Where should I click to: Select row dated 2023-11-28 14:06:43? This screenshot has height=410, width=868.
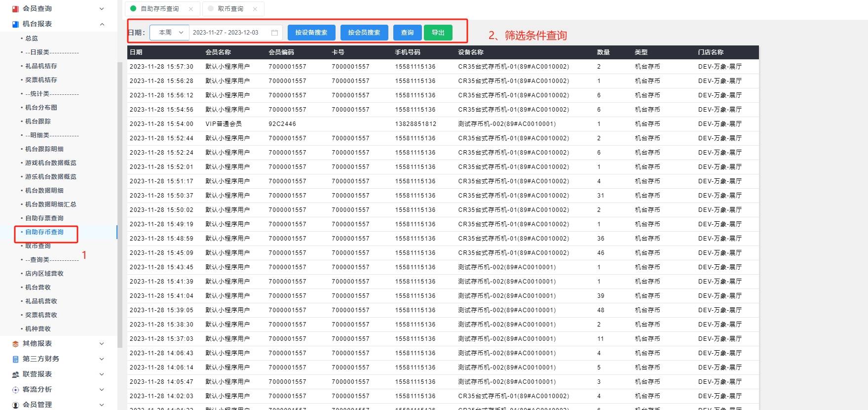pos(443,353)
